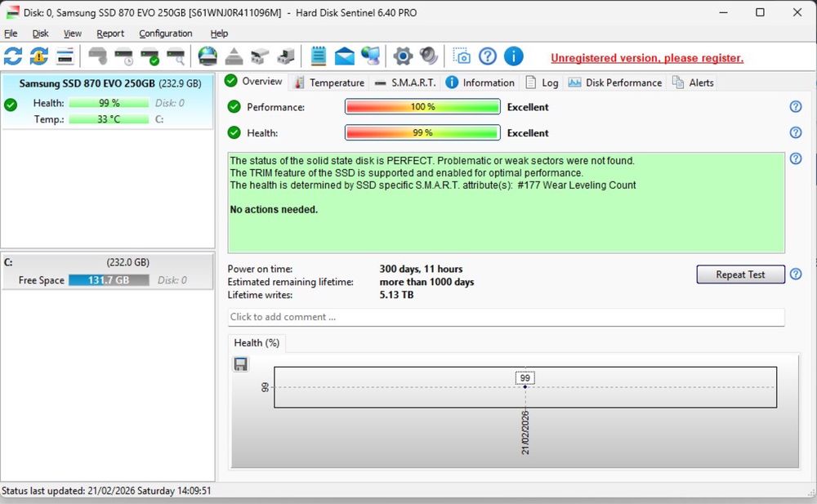Click the grey eject triangle toolbar icon
Image resolution: width=817 pixels, height=504 pixels.
234,56
